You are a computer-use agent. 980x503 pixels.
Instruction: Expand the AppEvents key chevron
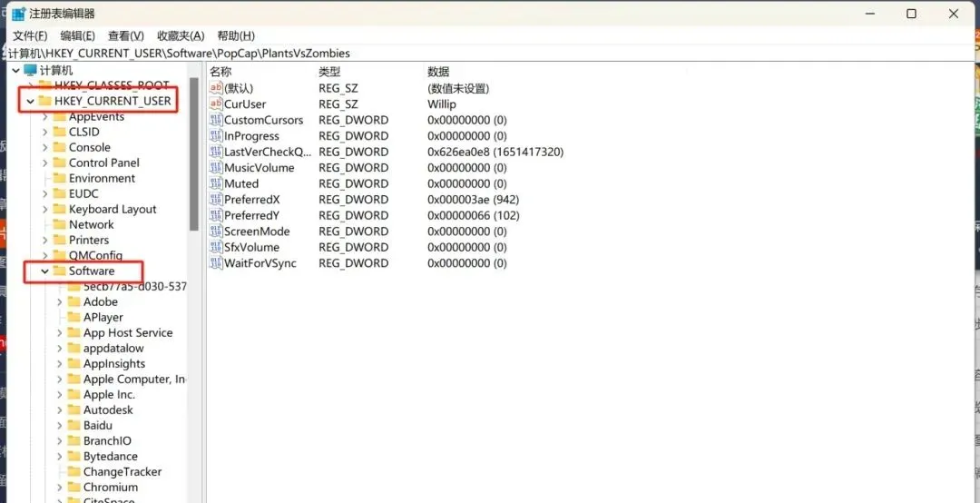coord(45,116)
